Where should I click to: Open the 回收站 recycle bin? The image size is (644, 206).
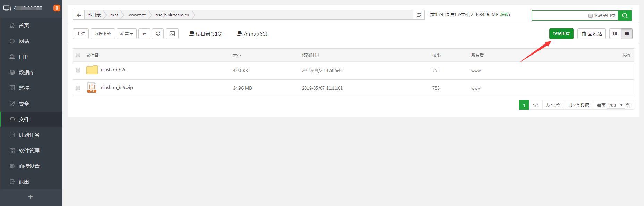[592, 34]
